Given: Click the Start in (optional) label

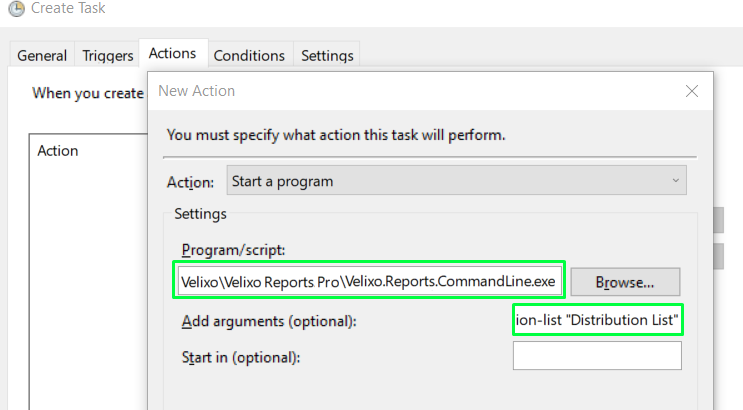Looking at the screenshot, I should (x=241, y=357).
